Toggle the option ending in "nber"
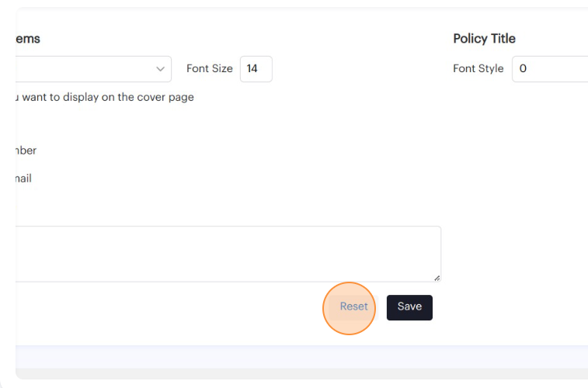 click(25, 151)
